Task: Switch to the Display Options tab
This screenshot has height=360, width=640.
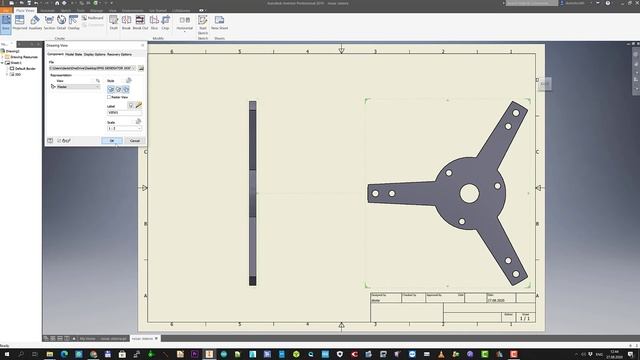Action: 95,54
